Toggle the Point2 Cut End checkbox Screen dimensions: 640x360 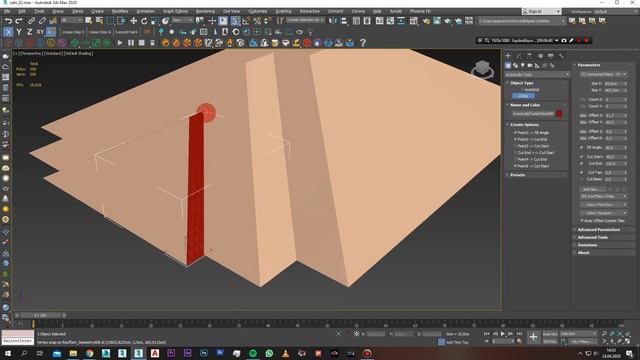[x=516, y=139]
